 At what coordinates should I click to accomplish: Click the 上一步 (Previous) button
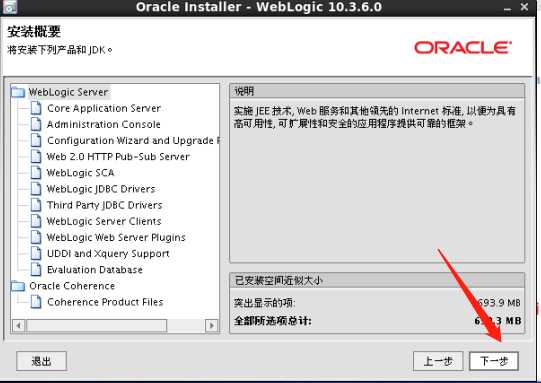[438, 361]
